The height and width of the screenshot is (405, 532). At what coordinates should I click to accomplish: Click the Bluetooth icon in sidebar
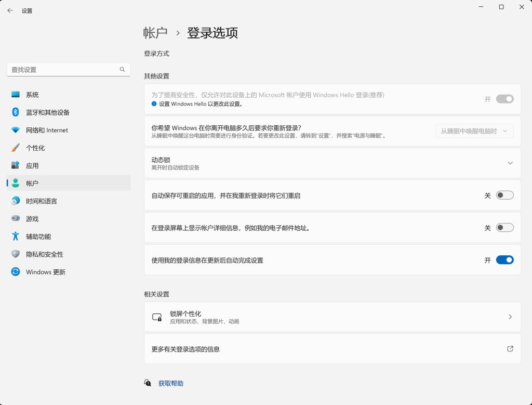point(15,112)
